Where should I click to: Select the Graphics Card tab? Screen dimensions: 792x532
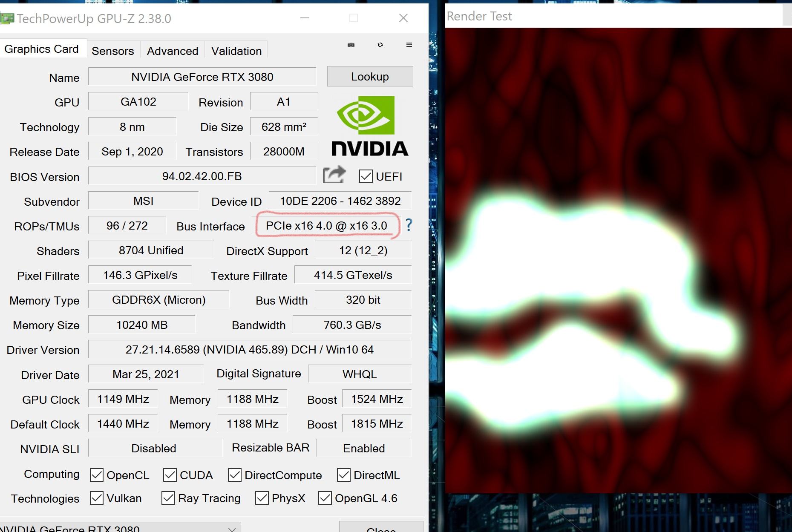coord(42,49)
